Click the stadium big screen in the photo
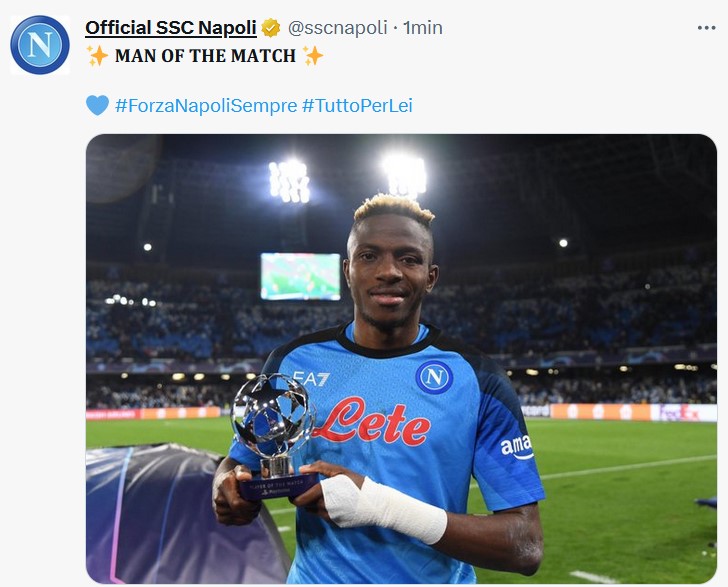The image size is (728, 587). pos(300,276)
